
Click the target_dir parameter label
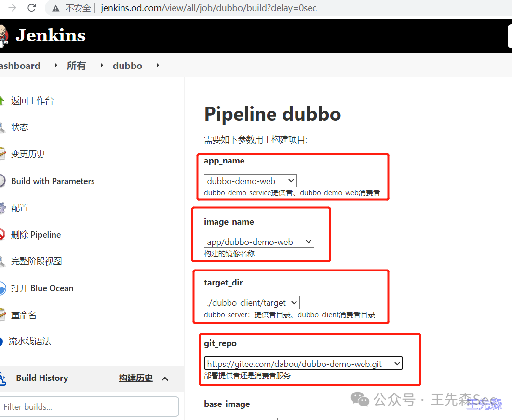tap(223, 283)
